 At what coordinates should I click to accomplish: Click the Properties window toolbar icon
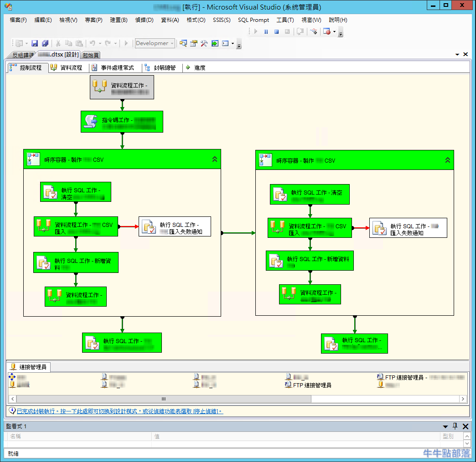click(194, 43)
